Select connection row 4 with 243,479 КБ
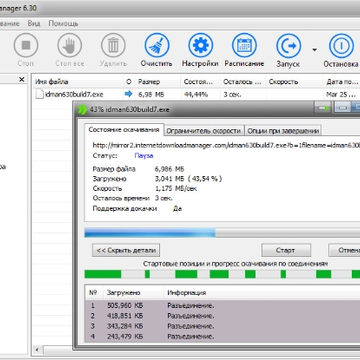The image size is (360, 360). 222,336
